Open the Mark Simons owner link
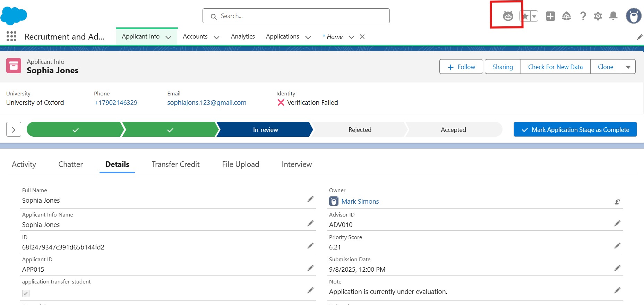 tap(360, 202)
